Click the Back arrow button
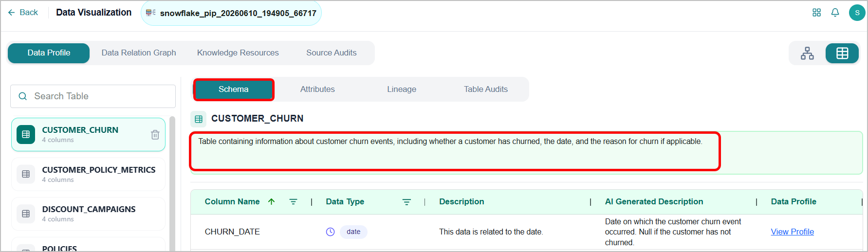Screen dimensions: 868x252 pos(22,13)
